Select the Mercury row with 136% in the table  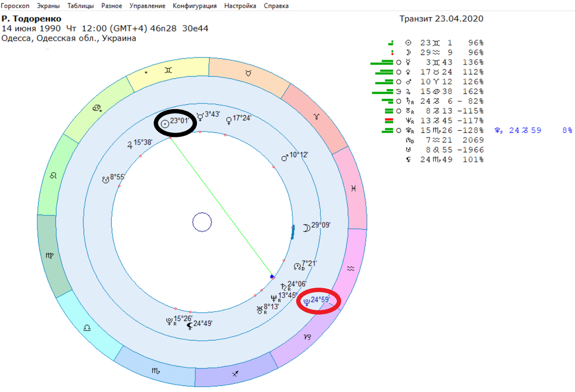[x=427, y=62]
